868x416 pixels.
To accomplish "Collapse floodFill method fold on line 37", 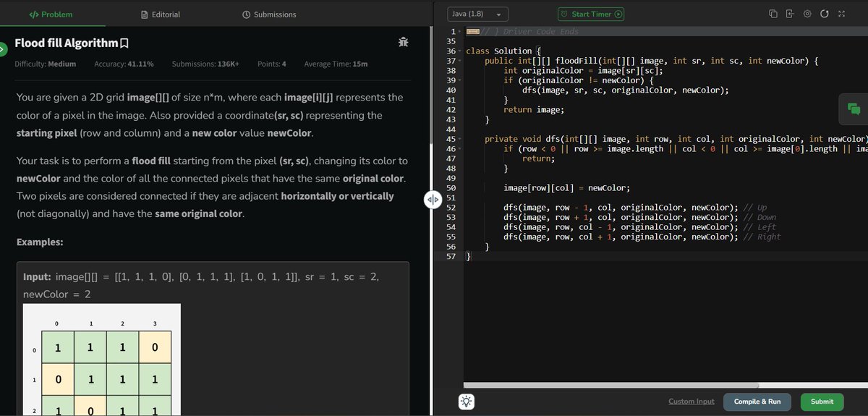I will pos(459,61).
